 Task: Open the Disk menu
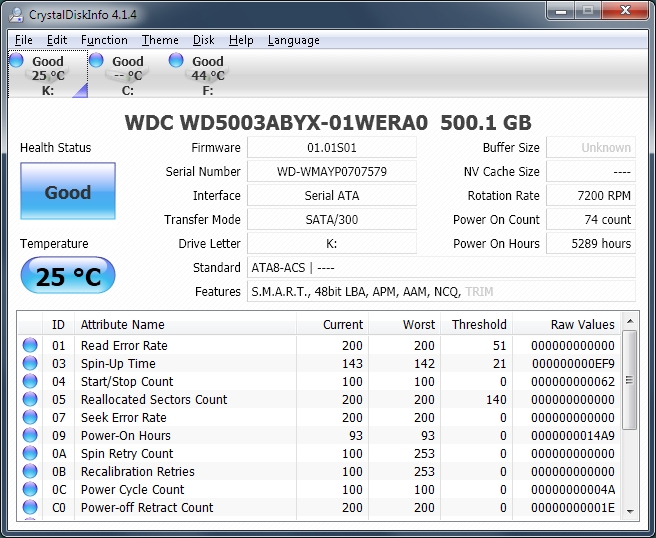click(204, 40)
